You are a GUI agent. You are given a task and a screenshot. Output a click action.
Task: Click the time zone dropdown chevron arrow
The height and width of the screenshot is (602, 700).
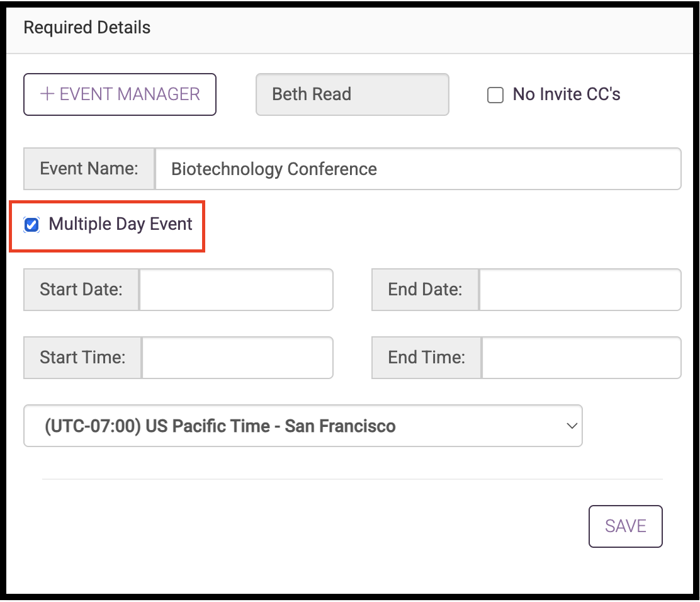pyautogui.click(x=572, y=426)
